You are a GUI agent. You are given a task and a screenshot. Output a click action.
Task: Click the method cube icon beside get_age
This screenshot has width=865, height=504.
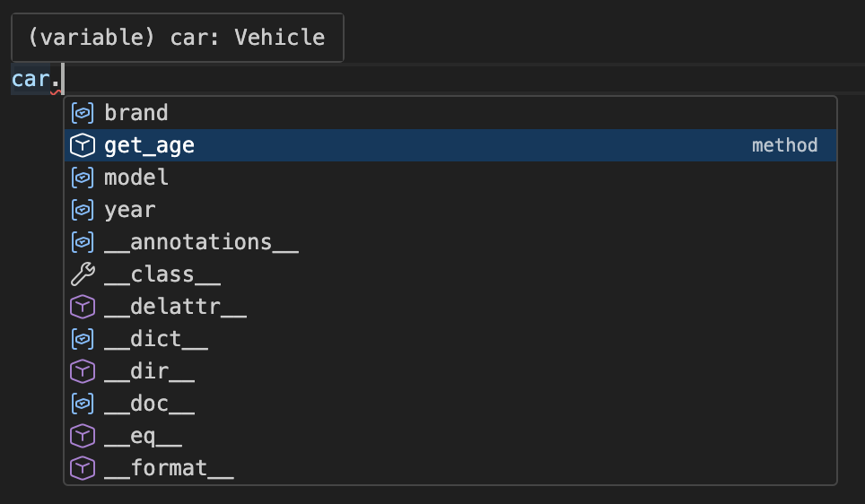coord(83,145)
